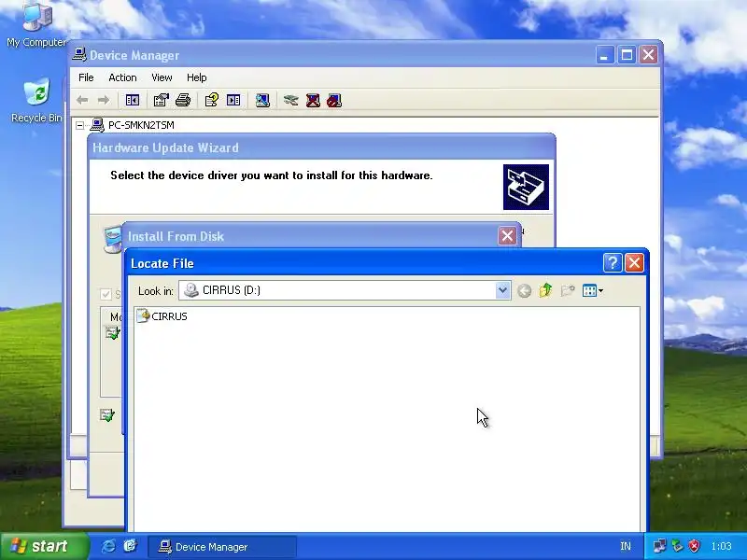Viewport: 747px width, 560px height.
Task: Click the Hardware Update Wizard title bar
Action: tap(321, 147)
